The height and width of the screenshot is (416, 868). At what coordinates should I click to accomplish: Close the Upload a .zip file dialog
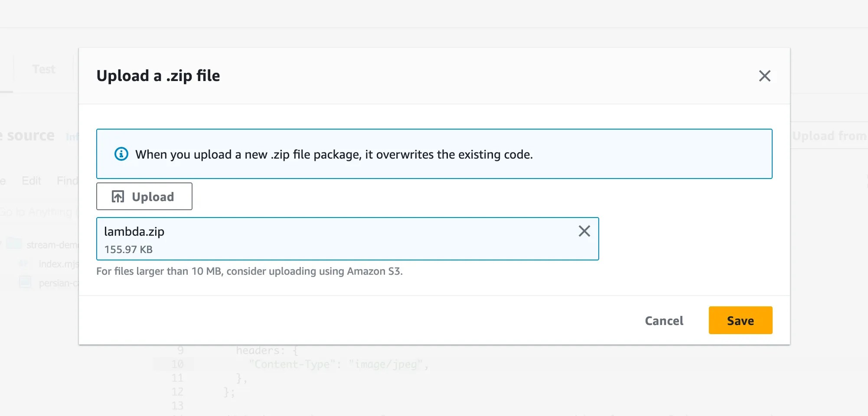click(x=764, y=76)
